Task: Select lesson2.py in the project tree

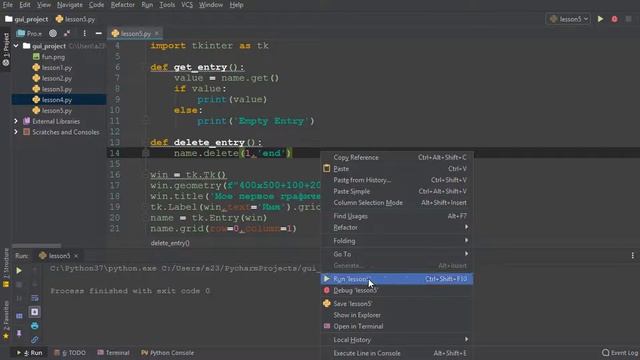Action: point(52,78)
